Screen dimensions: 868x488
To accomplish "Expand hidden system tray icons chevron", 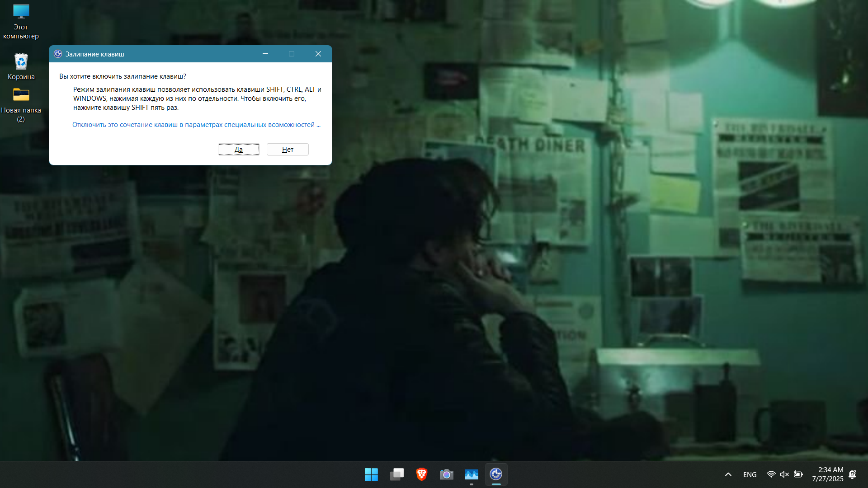I will tap(728, 474).
